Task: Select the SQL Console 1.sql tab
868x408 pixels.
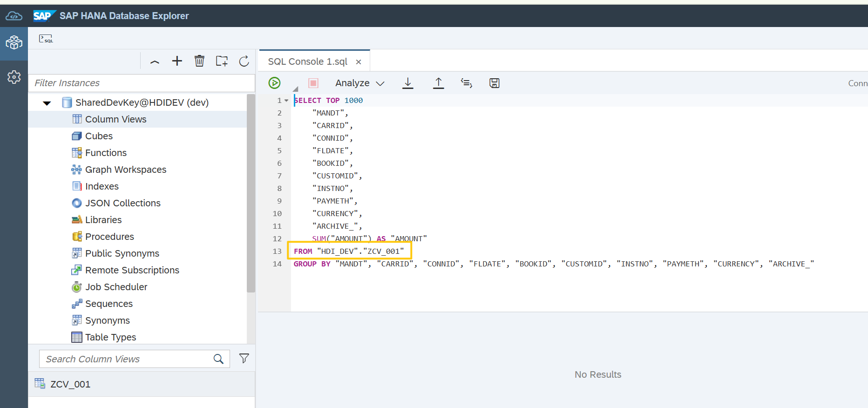Action: [308, 61]
